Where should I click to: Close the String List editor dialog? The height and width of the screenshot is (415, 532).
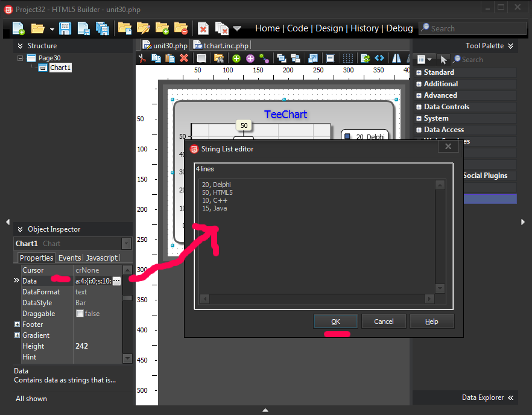tap(448, 146)
